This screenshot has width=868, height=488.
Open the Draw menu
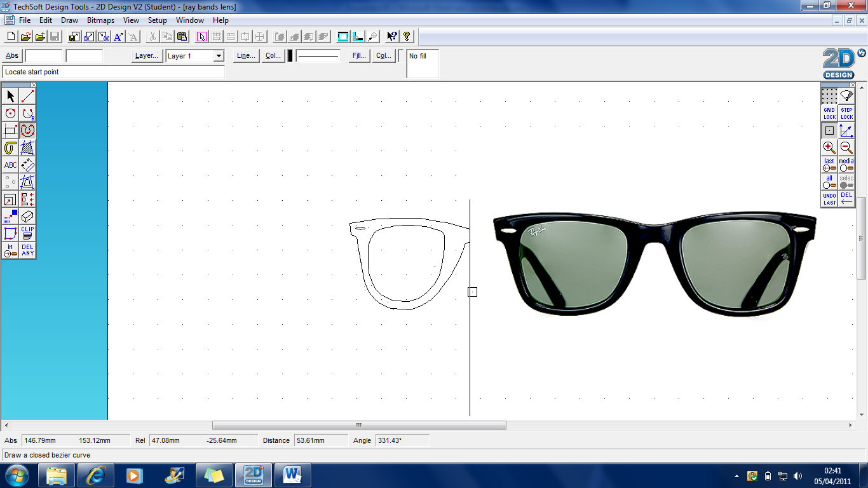click(x=69, y=20)
